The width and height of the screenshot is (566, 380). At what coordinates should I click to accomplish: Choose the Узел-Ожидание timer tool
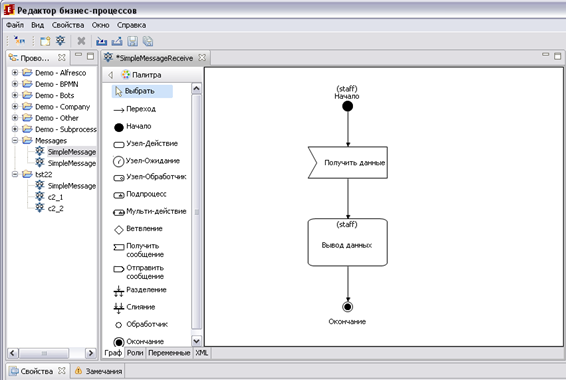pos(147,161)
